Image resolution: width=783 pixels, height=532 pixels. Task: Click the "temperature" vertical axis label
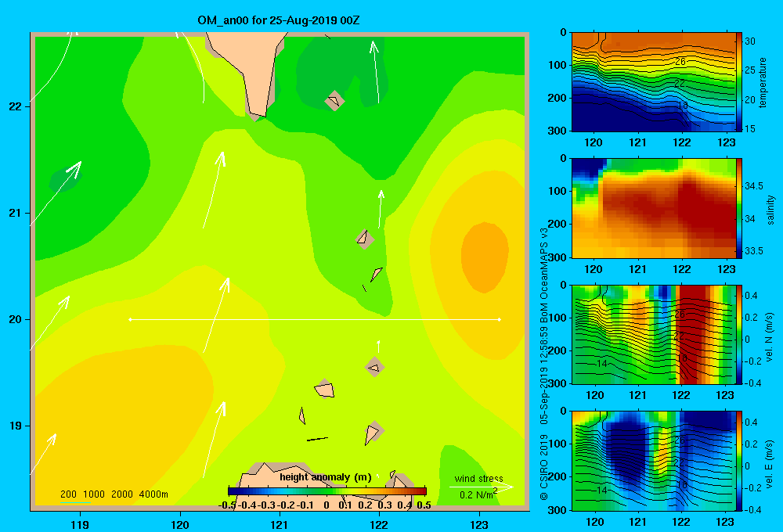tap(763, 82)
